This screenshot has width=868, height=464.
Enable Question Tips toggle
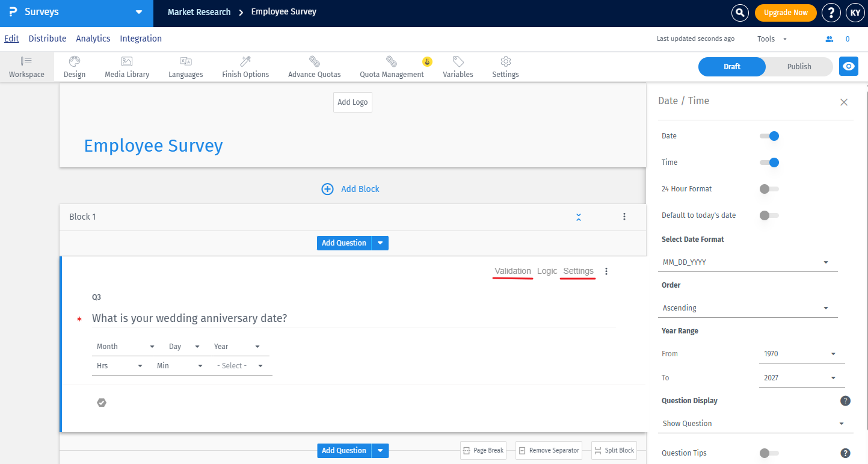pyautogui.click(x=769, y=453)
